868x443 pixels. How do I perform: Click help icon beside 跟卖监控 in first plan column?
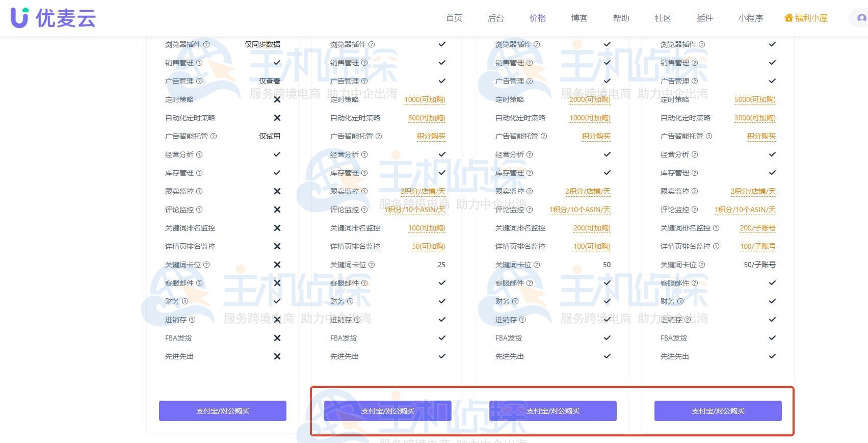point(199,191)
